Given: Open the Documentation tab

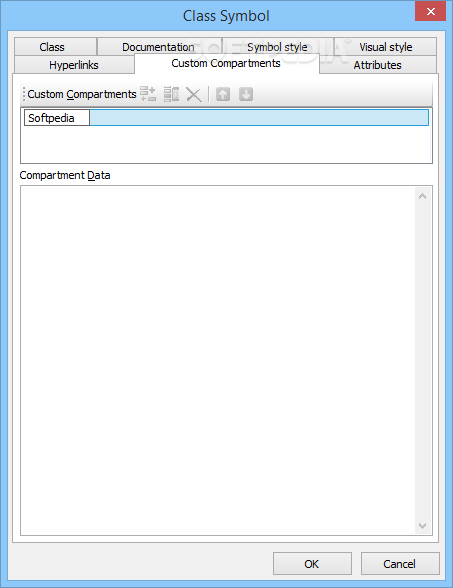Looking at the screenshot, I should 159,47.
